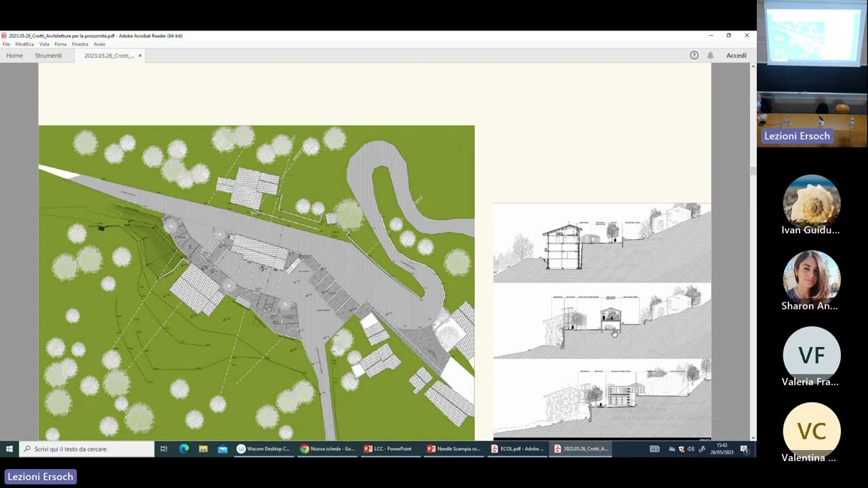Close the 2023.05.26_Crotti document tab

140,56
